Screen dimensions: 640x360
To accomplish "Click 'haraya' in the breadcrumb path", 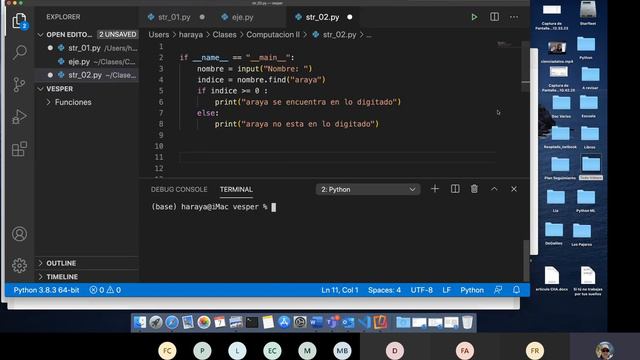I will click(191, 35).
